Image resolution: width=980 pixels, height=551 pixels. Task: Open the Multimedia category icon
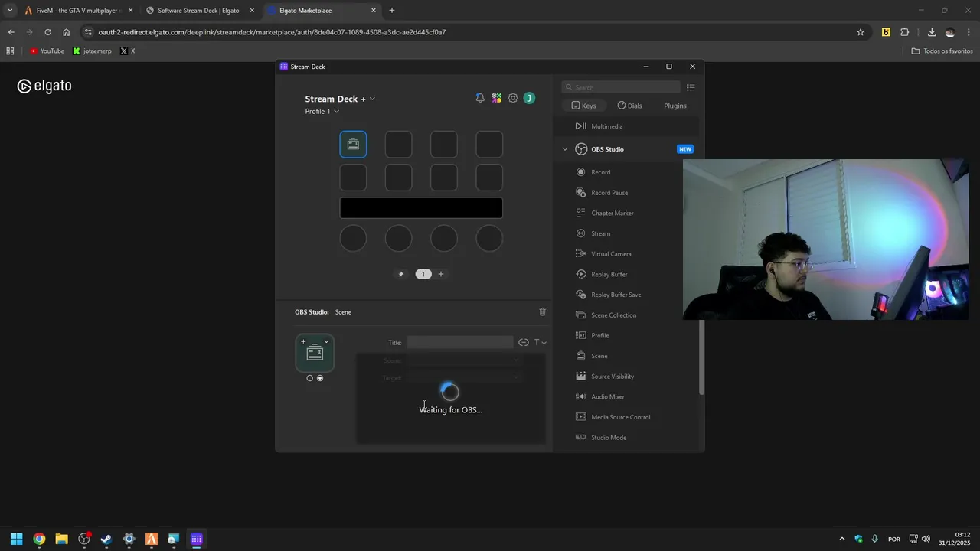click(580, 126)
